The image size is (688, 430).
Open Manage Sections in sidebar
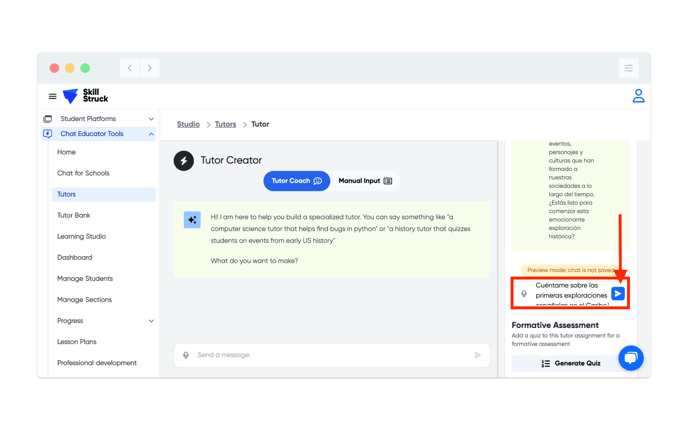[x=84, y=300]
